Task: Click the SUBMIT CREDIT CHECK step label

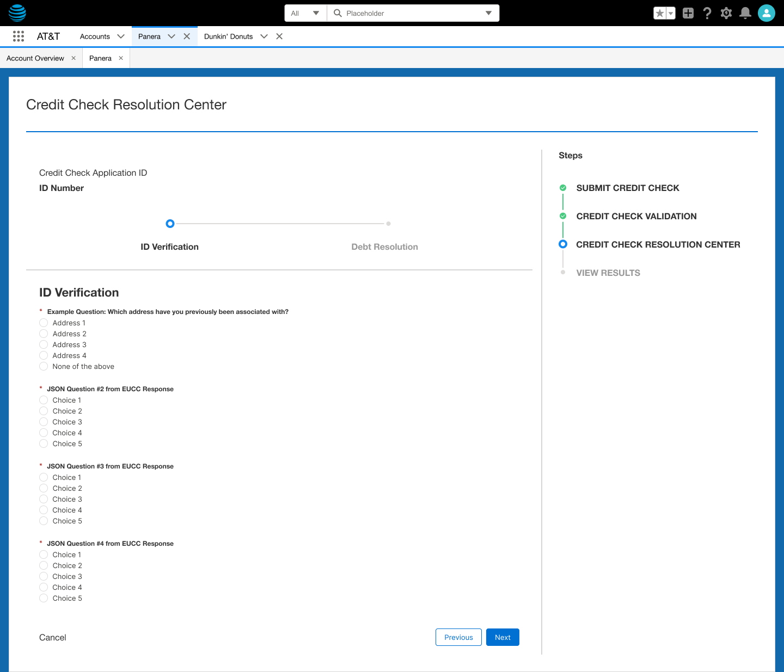Action: (628, 188)
